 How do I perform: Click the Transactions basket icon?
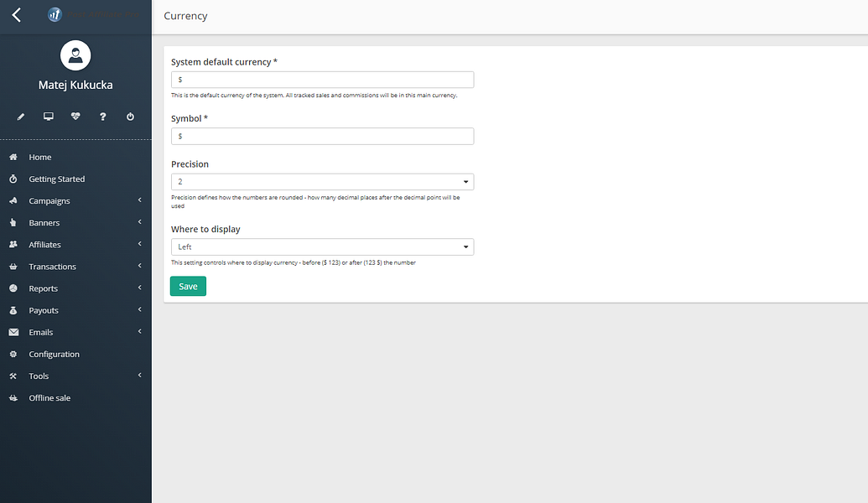[x=13, y=267]
